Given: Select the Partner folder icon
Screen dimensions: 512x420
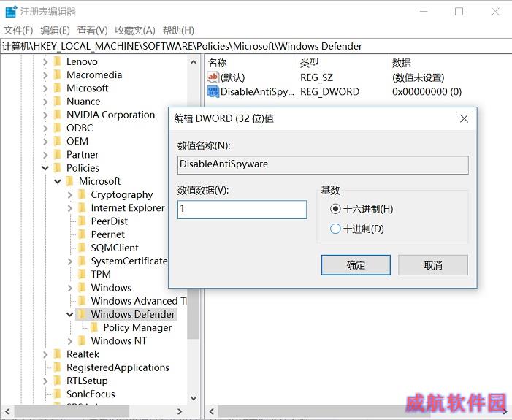Looking at the screenshot, I should [x=58, y=155].
